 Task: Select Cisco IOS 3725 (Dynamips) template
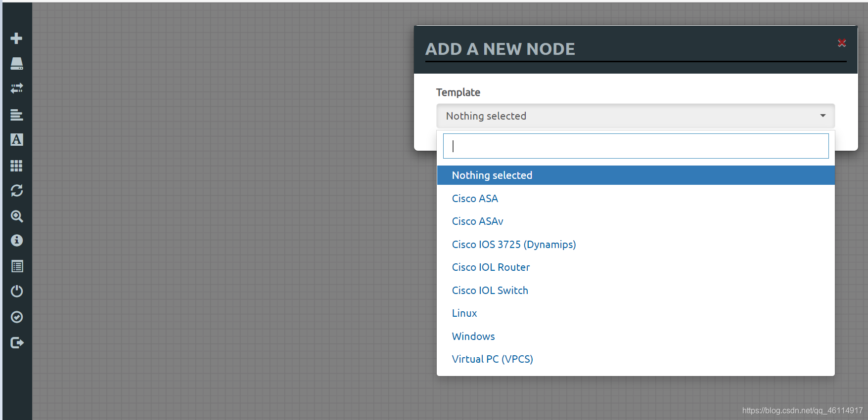coord(636,245)
